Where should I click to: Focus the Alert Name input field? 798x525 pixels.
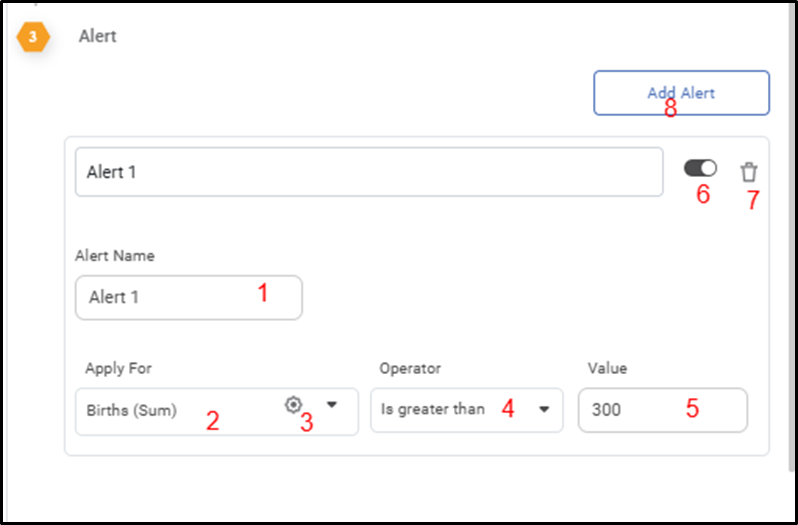(189, 298)
